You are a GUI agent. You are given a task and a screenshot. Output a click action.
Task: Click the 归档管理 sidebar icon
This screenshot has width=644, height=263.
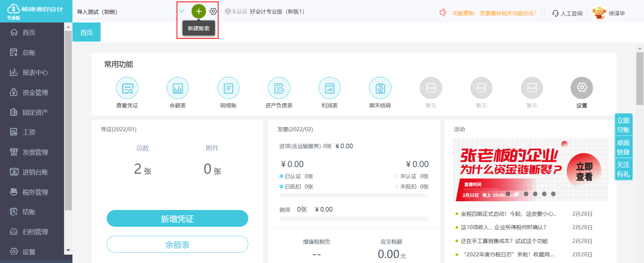[x=14, y=232]
